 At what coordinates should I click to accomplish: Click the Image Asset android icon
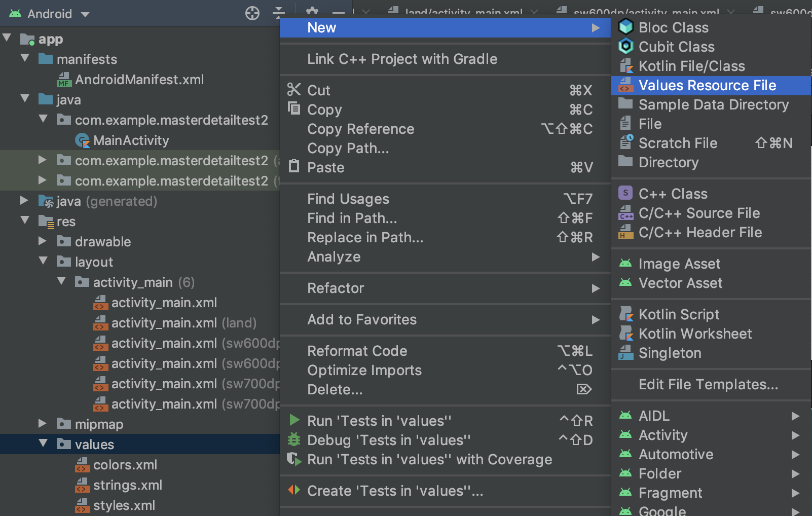626,264
